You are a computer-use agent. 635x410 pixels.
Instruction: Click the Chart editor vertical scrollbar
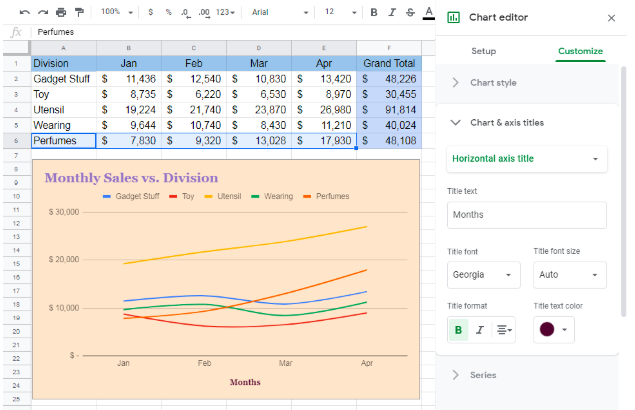click(x=624, y=190)
